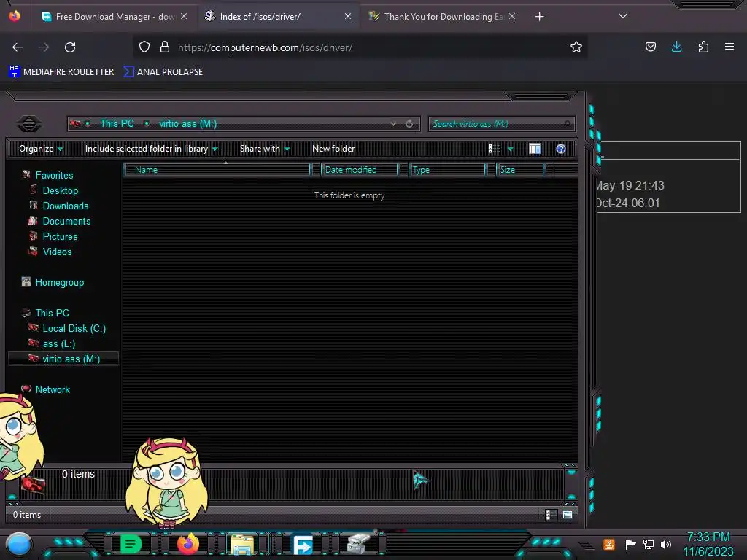747x560 pixels.
Task: Open the ass (L:) drive
Action: 52,343
